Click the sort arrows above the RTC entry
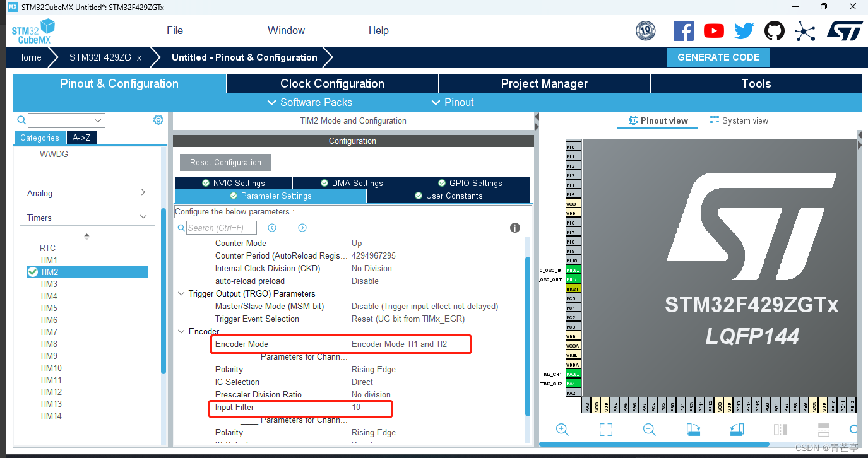Viewport: 868px width, 458px height. click(x=86, y=237)
